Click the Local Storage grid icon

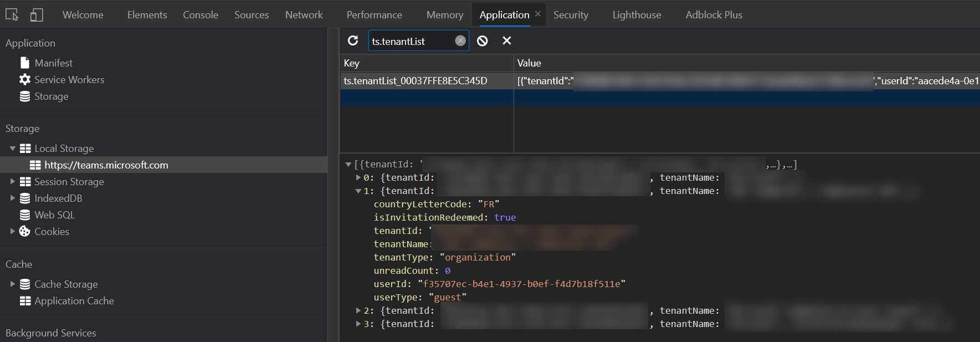pyautogui.click(x=25, y=148)
